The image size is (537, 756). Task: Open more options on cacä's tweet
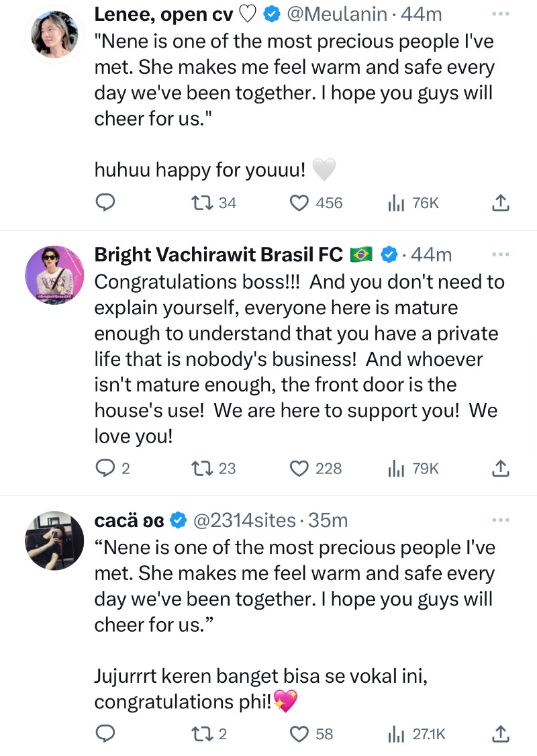(x=501, y=520)
